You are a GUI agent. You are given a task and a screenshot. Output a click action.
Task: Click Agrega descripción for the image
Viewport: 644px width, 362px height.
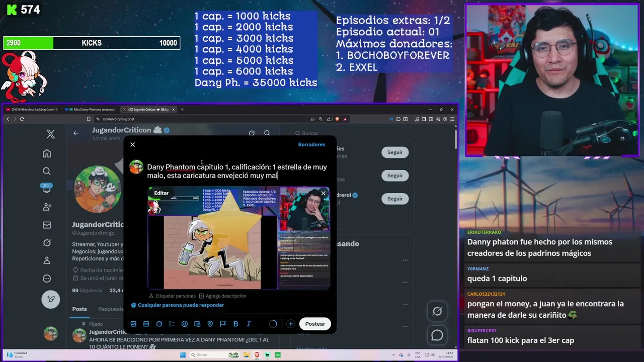tap(223, 296)
